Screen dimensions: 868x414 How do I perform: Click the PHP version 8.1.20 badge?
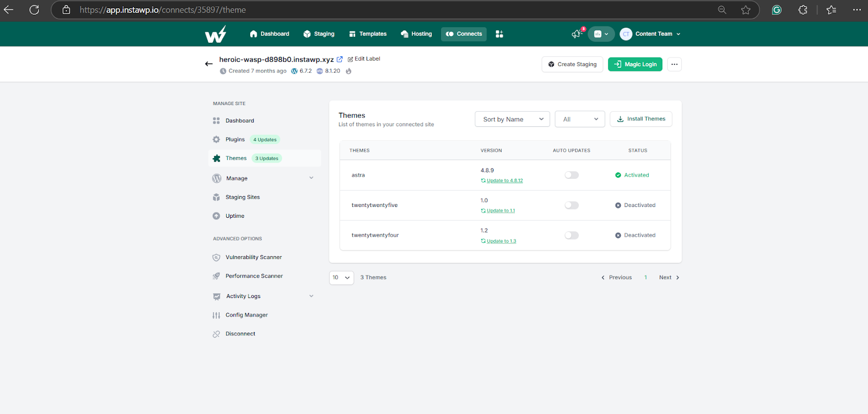pyautogui.click(x=329, y=71)
